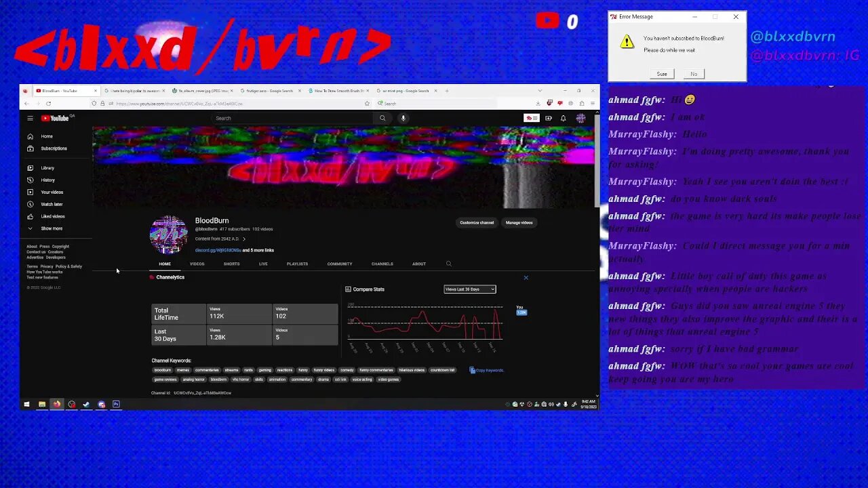The image size is (868, 488).
Task: Click the BloodBurn channel profile picture
Action: pyautogui.click(x=168, y=235)
